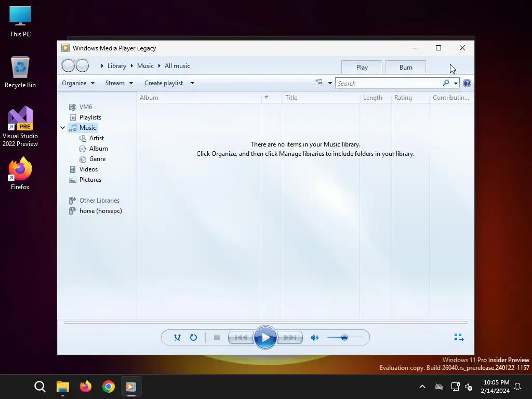Click the Media Player taskbar icon
This screenshot has height=399, width=532.
(131, 387)
